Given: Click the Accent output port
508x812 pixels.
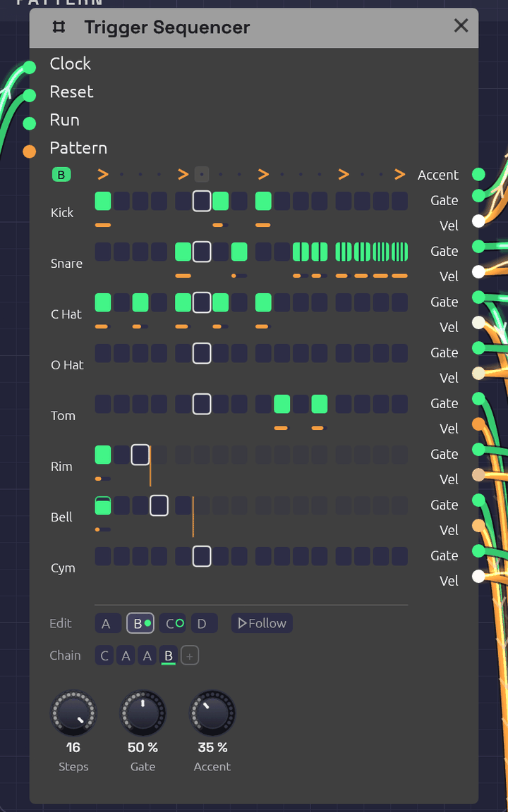Looking at the screenshot, I should tap(478, 175).
